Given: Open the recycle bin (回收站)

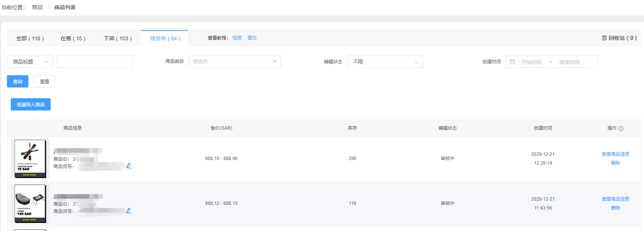Looking at the screenshot, I should 619,38.
